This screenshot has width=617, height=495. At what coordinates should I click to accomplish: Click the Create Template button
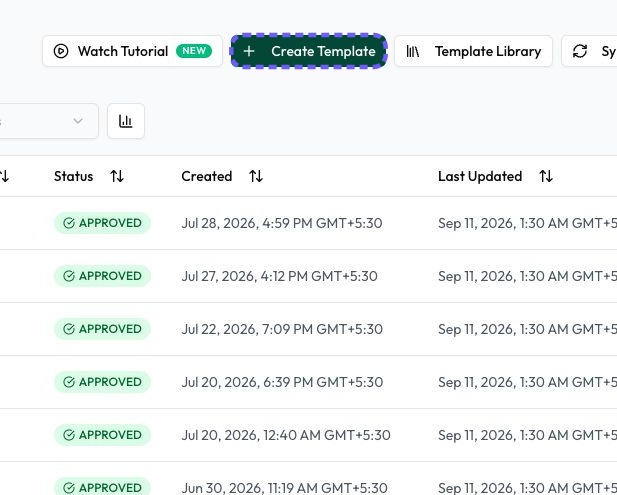309,51
